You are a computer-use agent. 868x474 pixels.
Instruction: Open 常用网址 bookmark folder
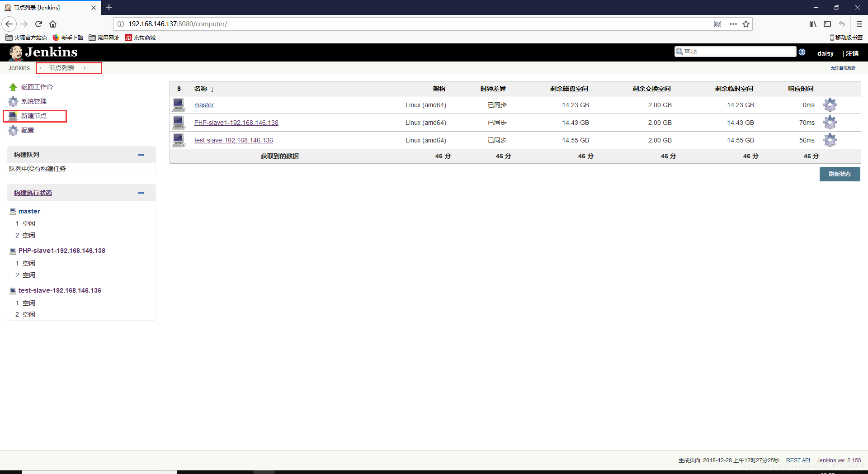[x=104, y=38]
